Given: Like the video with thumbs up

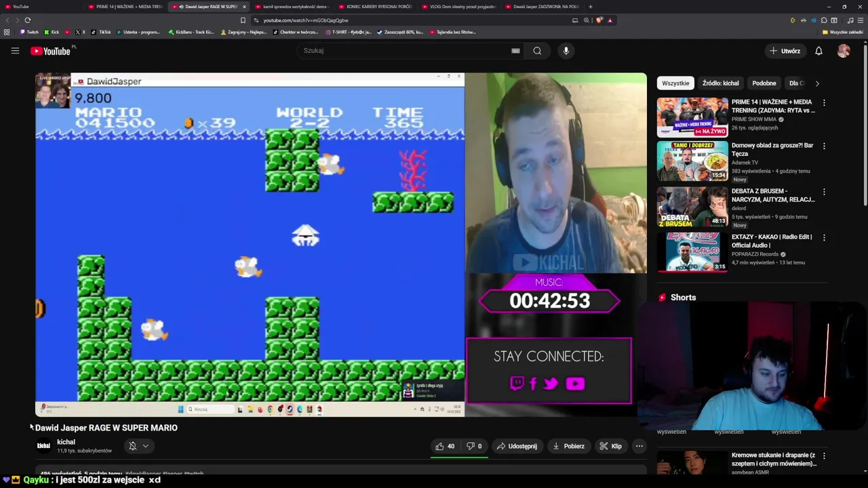Looking at the screenshot, I should 446,446.
